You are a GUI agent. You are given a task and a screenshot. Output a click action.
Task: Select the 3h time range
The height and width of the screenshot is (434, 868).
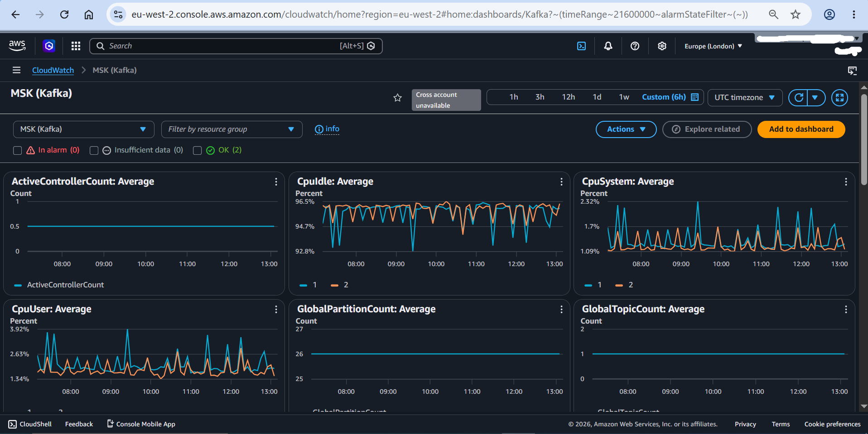pos(540,97)
